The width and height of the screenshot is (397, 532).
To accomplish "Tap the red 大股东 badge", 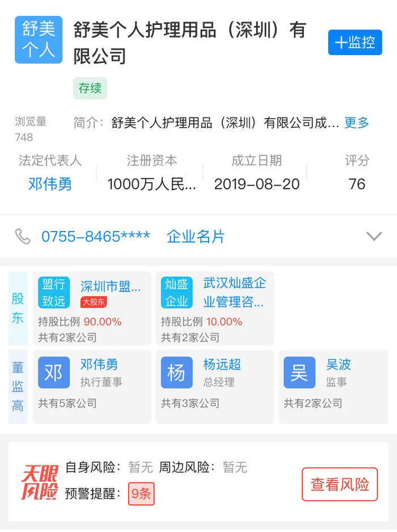I will 94,302.
